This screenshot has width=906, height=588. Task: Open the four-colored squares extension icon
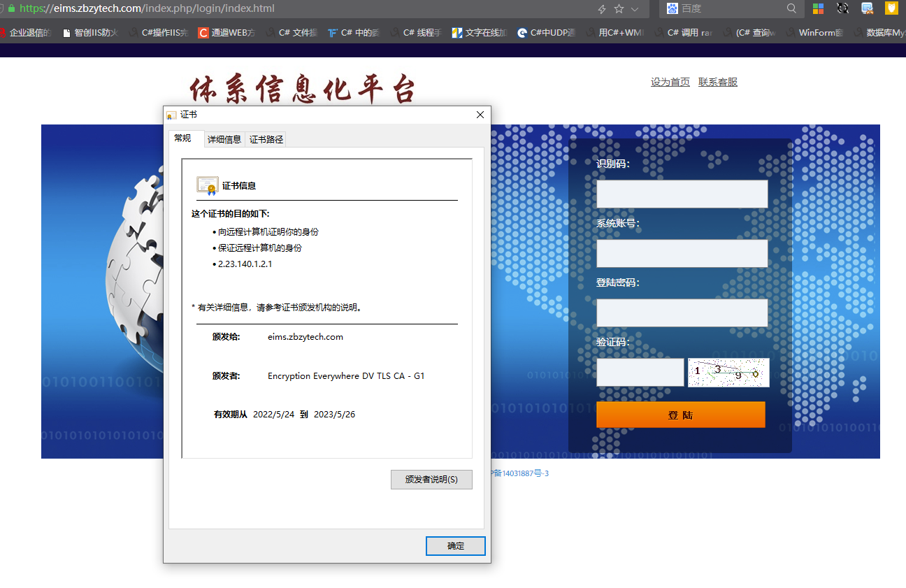point(818,8)
